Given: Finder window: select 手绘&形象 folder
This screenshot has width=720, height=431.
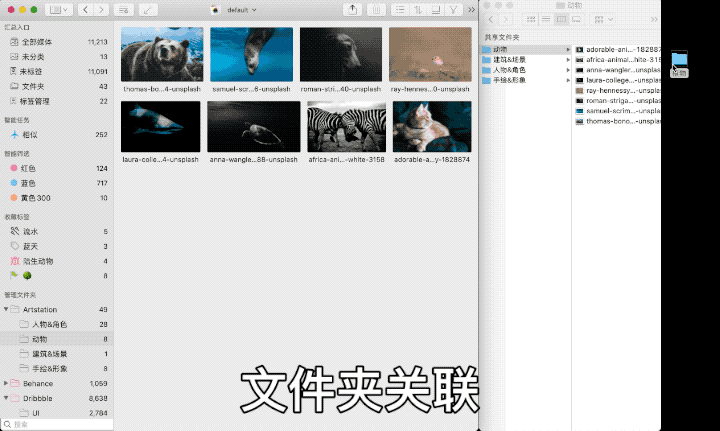Looking at the screenshot, I should click(526, 80).
